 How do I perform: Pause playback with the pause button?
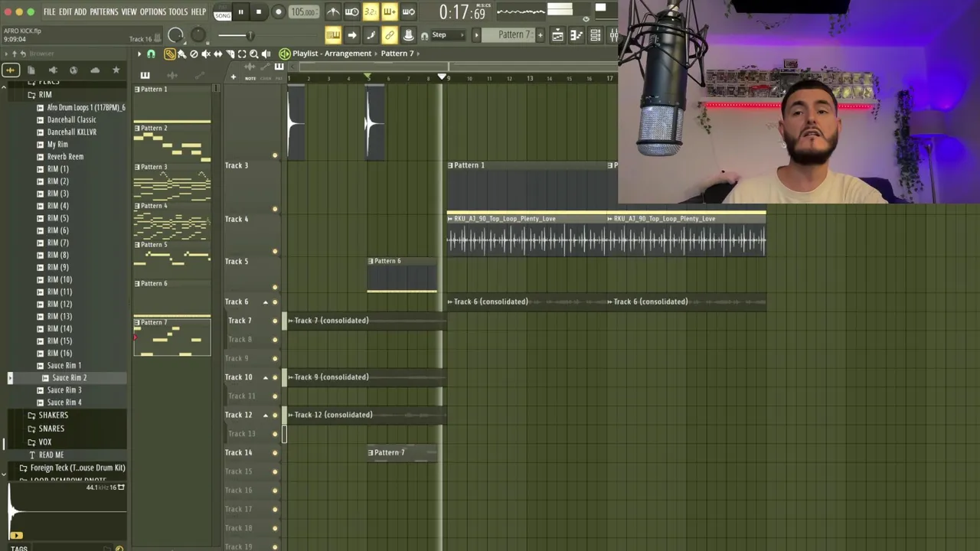[x=240, y=12]
